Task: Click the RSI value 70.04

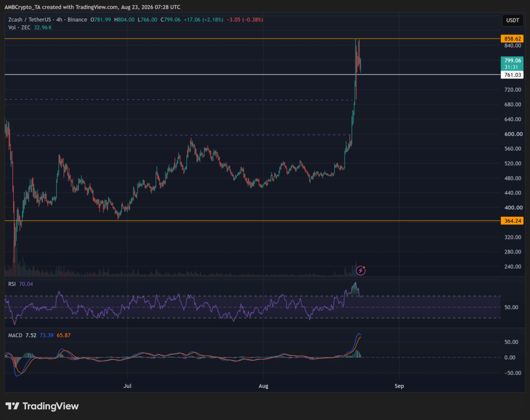Action: pyautogui.click(x=27, y=285)
